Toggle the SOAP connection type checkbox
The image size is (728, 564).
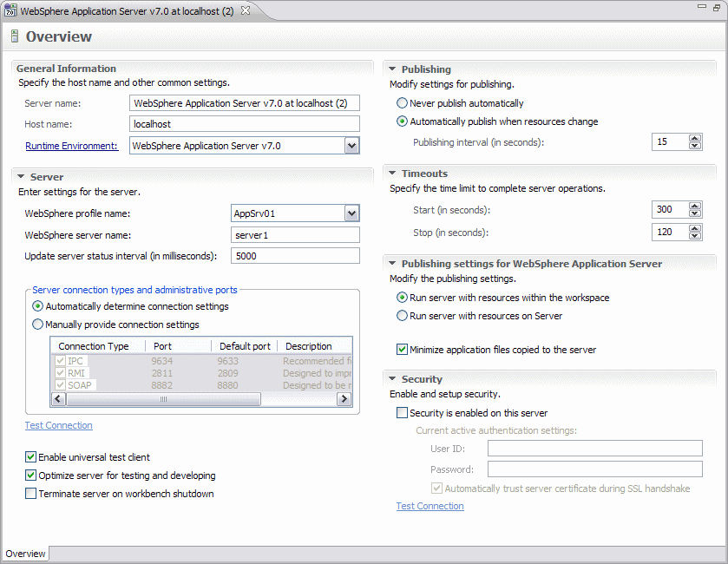tap(60, 384)
